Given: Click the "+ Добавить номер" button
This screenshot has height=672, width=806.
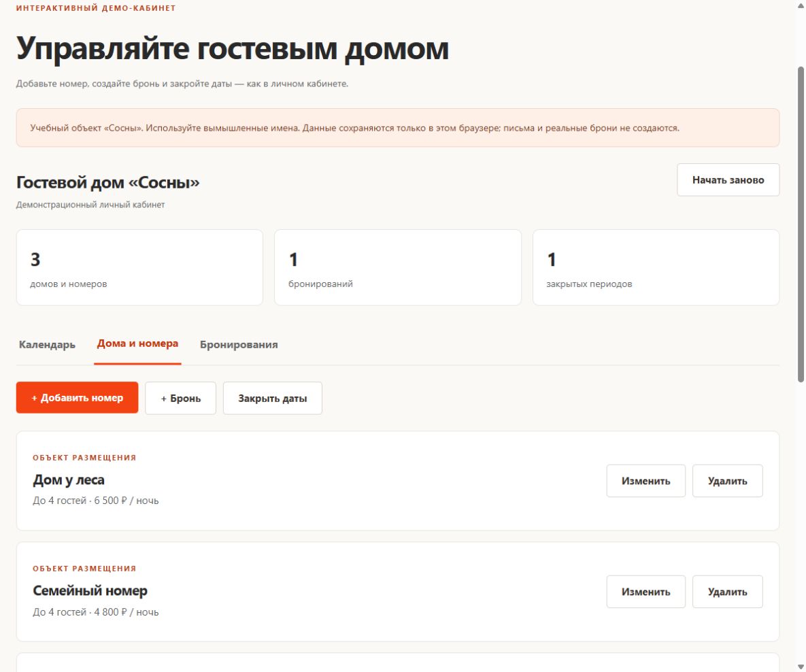Looking at the screenshot, I should (x=77, y=397).
